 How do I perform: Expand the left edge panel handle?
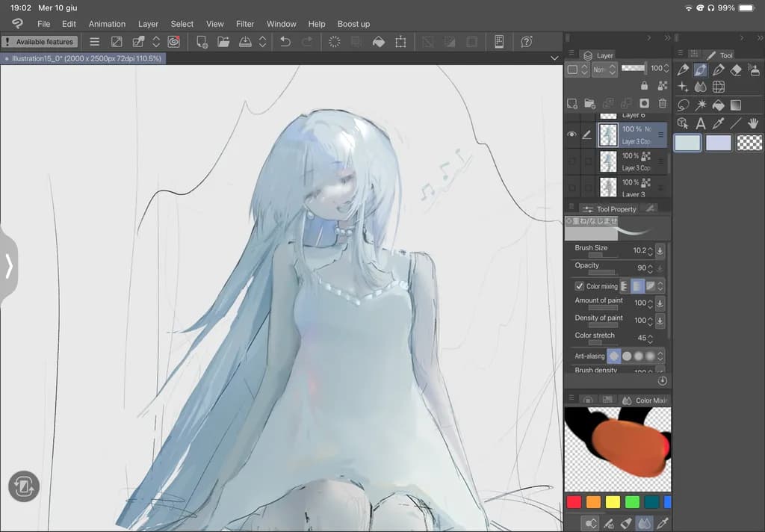tap(9, 266)
